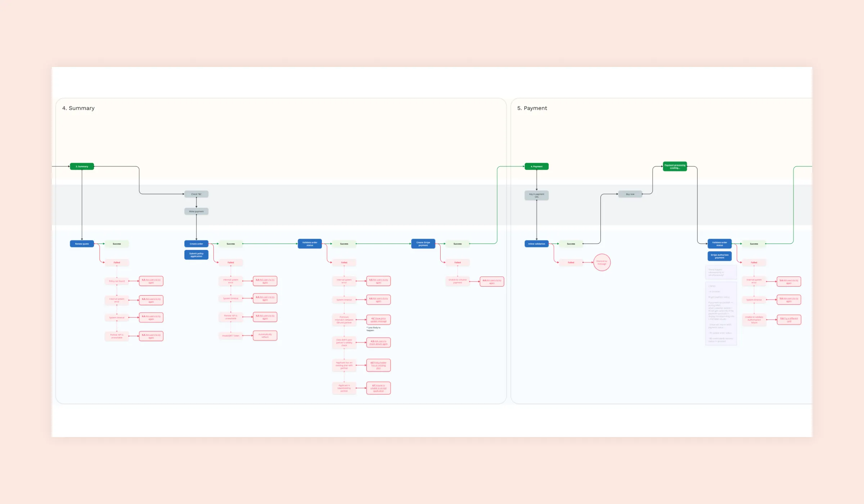Select the Success node after 'Create Stripe payment'
The image size is (864, 504).
458,244
